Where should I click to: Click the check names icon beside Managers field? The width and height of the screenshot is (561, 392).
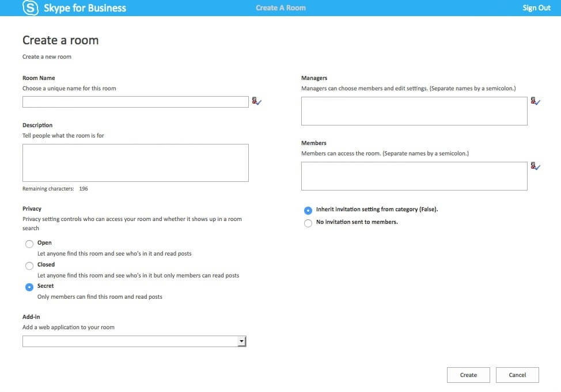(535, 102)
